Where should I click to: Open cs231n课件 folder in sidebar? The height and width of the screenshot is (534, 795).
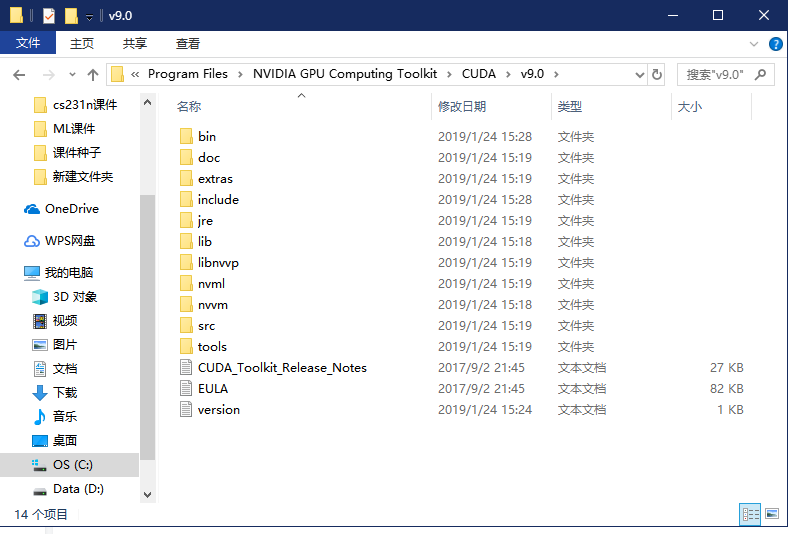click(x=76, y=105)
